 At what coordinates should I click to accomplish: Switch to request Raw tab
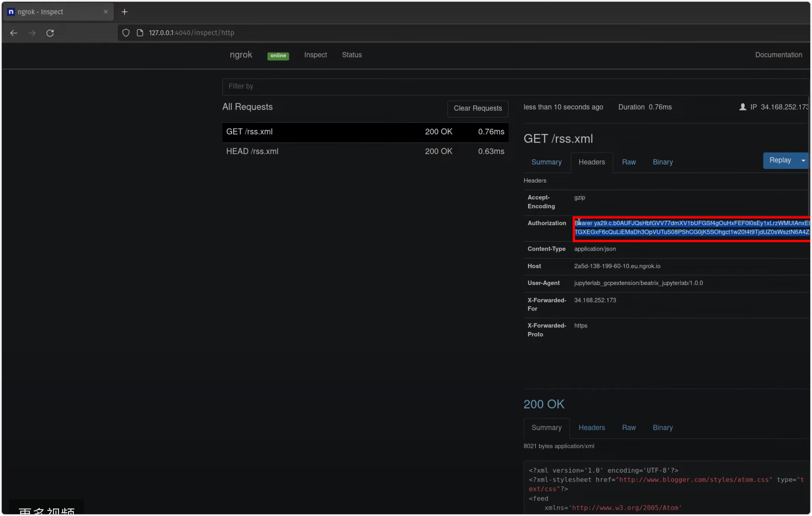coord(629,162)
